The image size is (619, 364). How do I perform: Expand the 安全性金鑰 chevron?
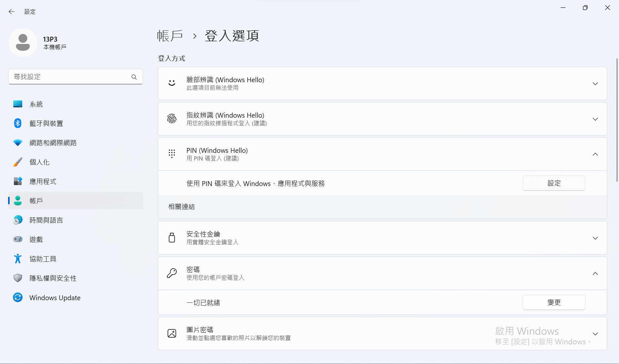[595, 238]
